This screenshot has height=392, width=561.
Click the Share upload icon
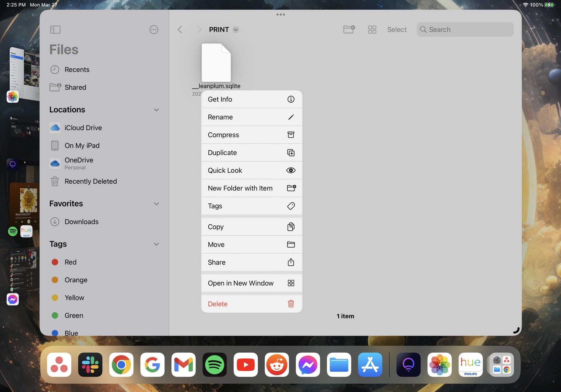pyautogui.click(x=291, y=262)
